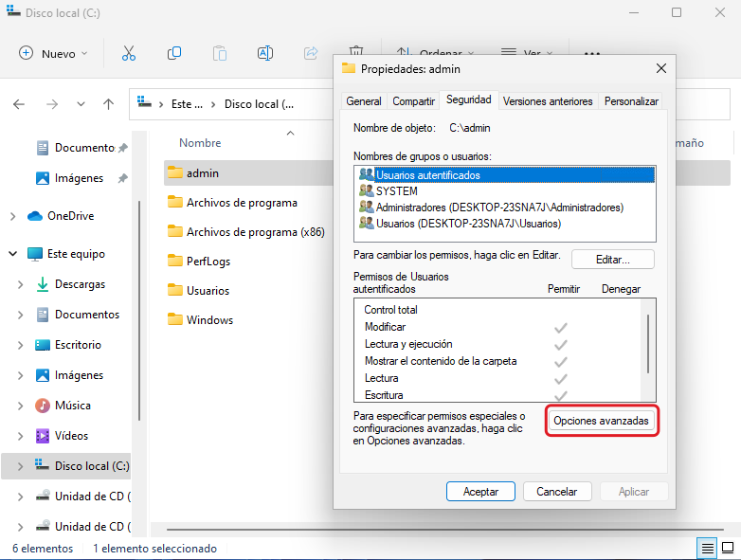
Task: Collapse the Este equipo tree node
Action: [12, 254]
